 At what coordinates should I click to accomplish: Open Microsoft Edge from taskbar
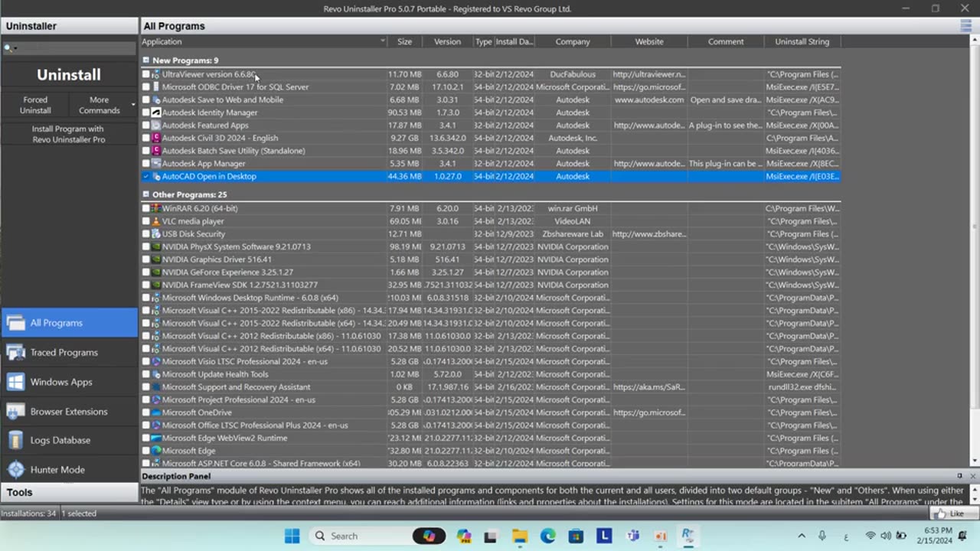(x=548, y=536)
